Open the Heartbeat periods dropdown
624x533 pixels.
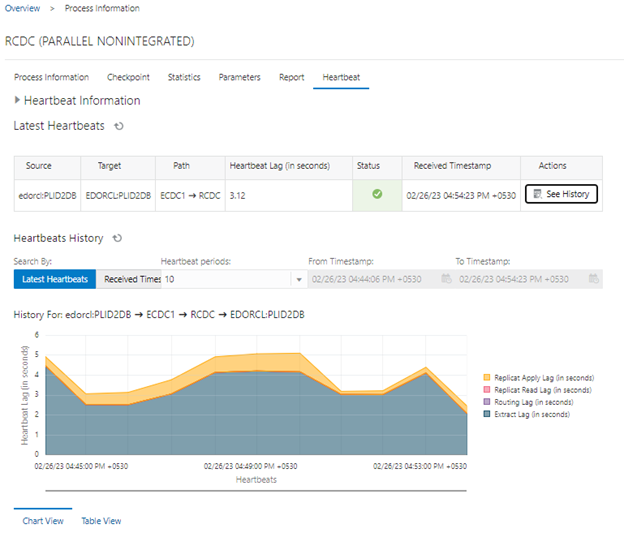click(299, 280)
